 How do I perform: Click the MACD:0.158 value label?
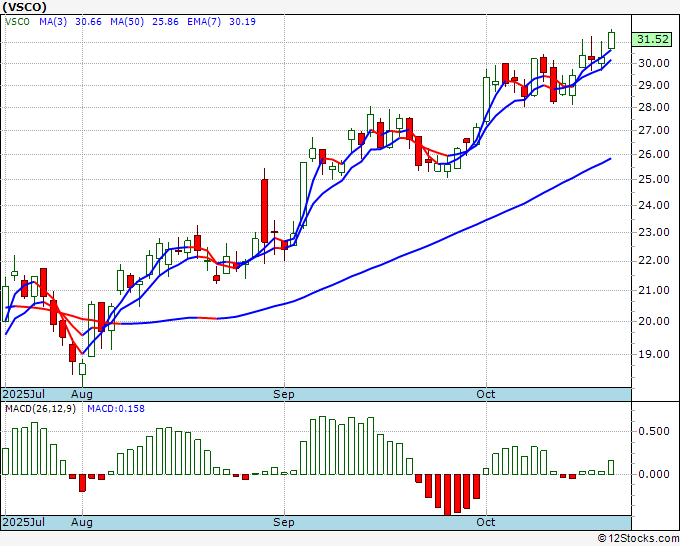point(116,409)
